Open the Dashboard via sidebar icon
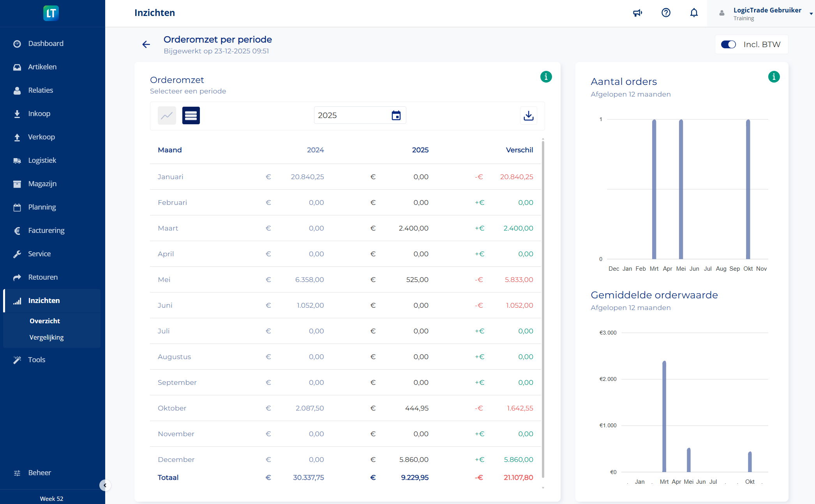 (x=17, y=43)
